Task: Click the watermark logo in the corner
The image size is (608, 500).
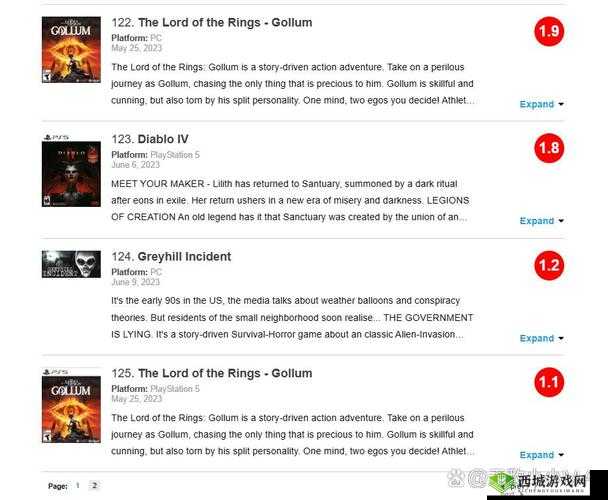Action: click(x=537, y=483)
